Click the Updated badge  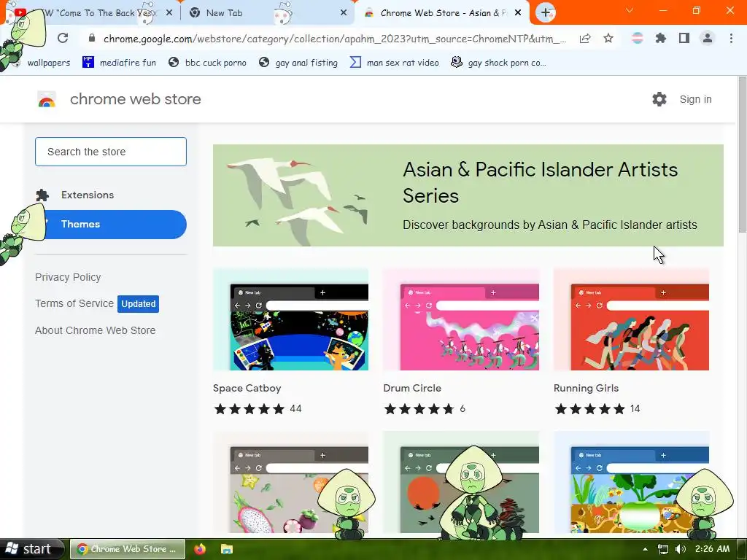tap(138, 304)
